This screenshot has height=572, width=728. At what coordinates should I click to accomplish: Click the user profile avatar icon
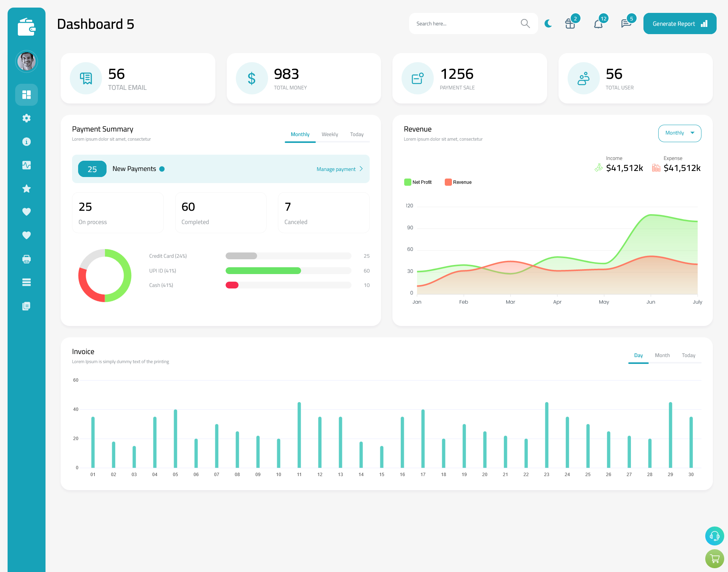pyautogui.click(x=27, y=61)
